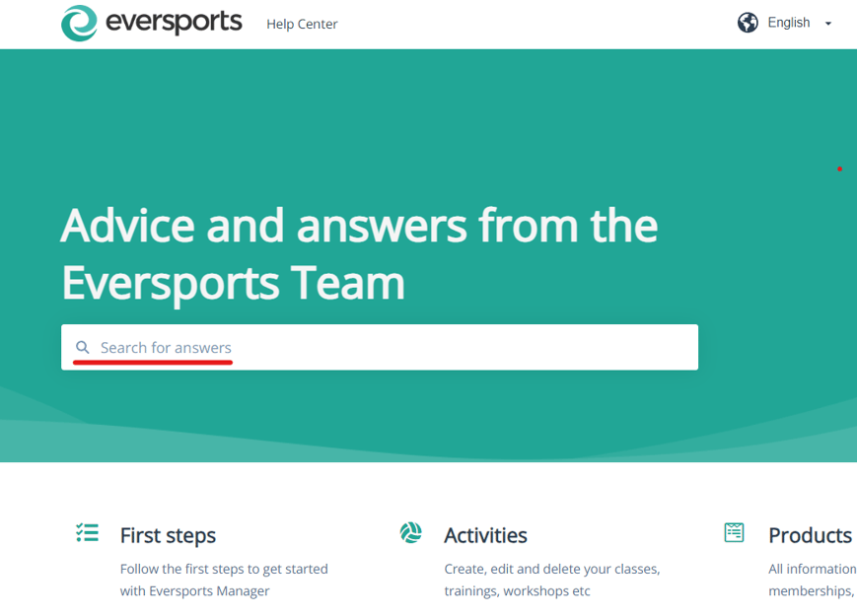
Task: Click 'Follow the first steps' description text
Action: click(224, 580)
